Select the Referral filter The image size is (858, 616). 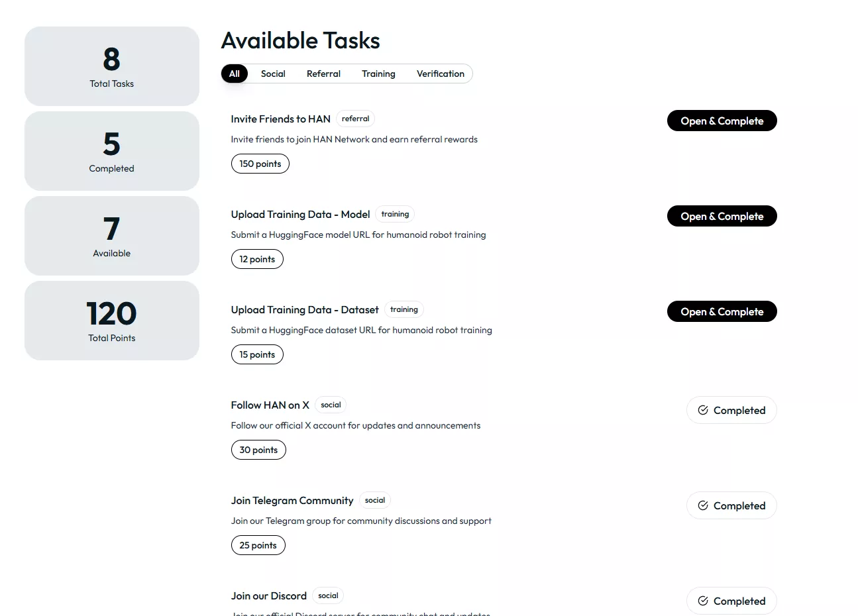click(323, 74)
